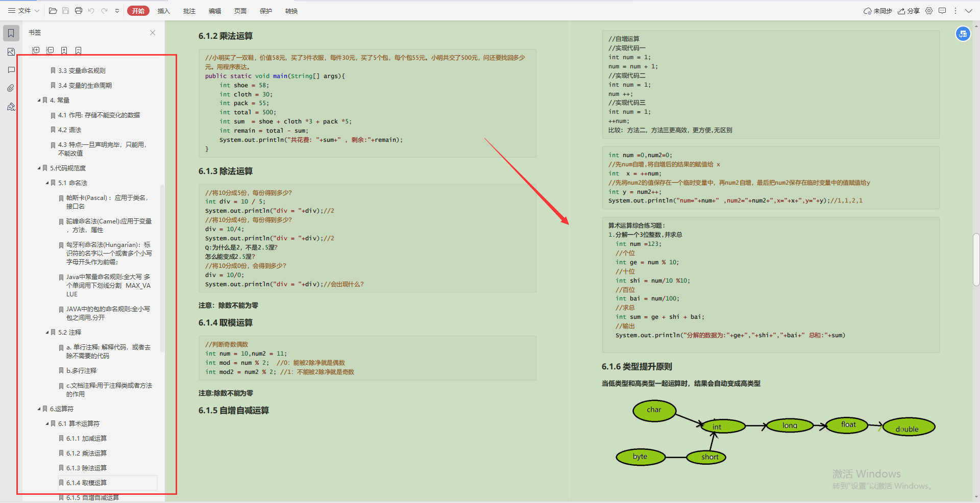
Task: Collapse the 4. 常量 bookmark node triangle
Action: (39, 100)
